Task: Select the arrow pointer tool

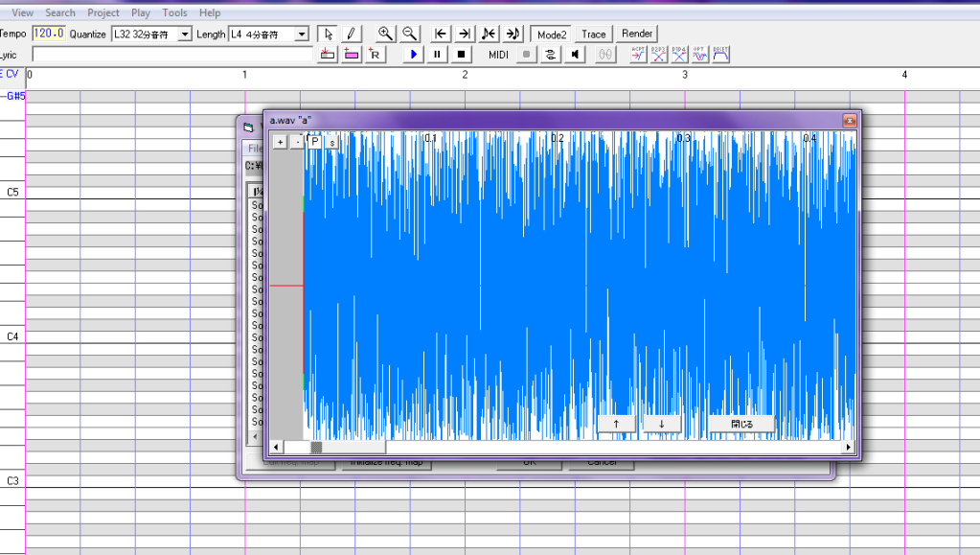Action: coord(328,34)
